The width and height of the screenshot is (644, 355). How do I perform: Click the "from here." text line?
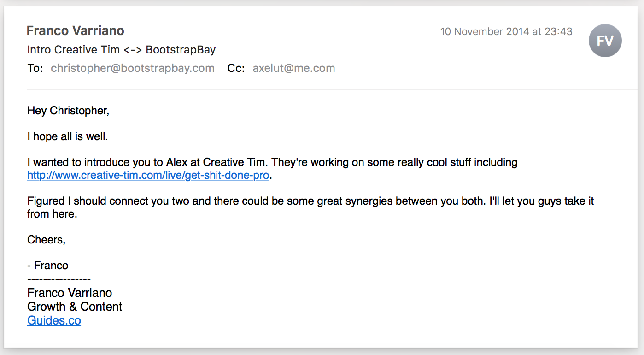click(x=52, y=214)
